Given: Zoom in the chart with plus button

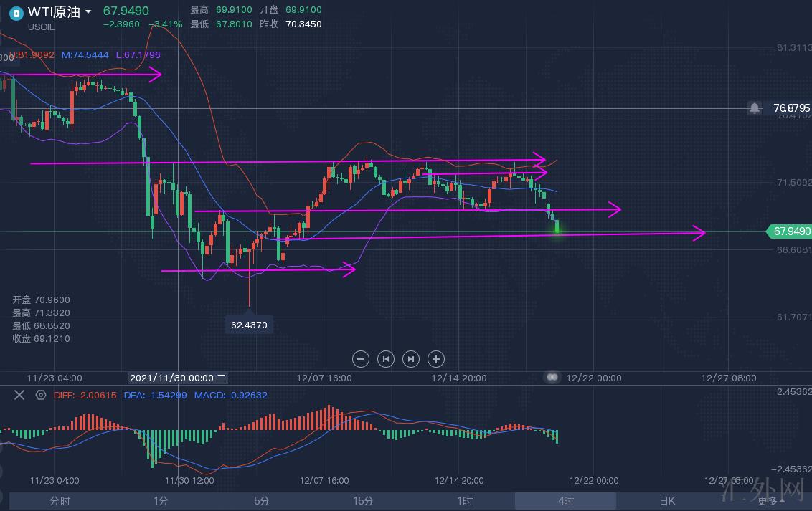Looking at the screenshot, I should [435, 359].
